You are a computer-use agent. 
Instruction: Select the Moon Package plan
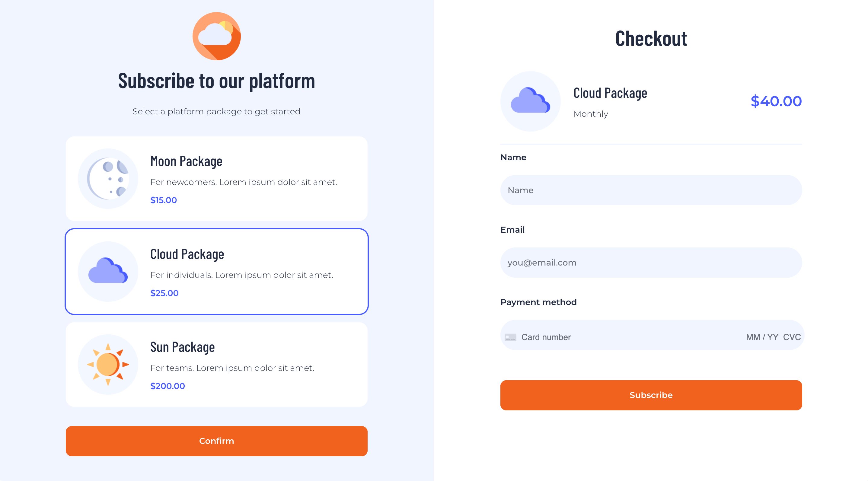(x=217, y=178)
